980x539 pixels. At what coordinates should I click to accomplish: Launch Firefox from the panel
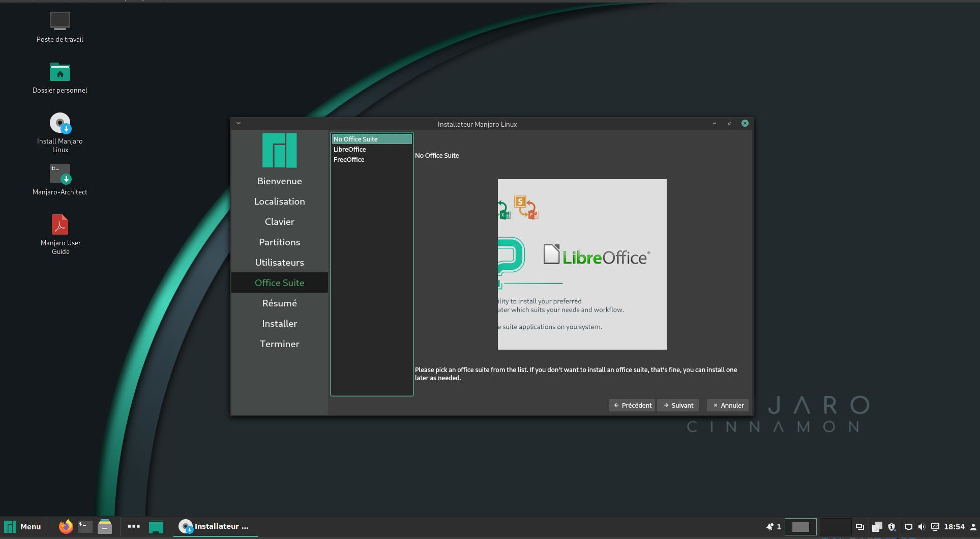point(66,527)
